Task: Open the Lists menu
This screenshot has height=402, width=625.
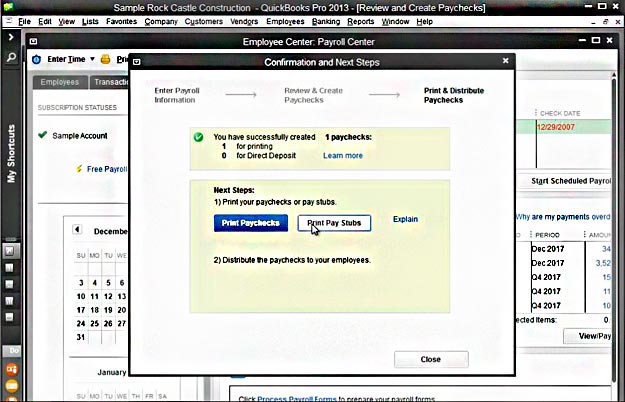Action: [x=90, y=22]
